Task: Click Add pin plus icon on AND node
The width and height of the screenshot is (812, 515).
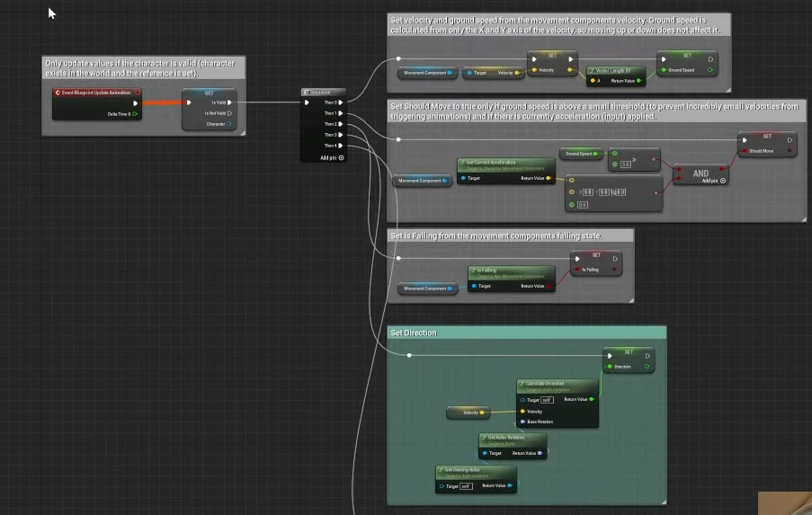Action: click(x=723, y=181)
